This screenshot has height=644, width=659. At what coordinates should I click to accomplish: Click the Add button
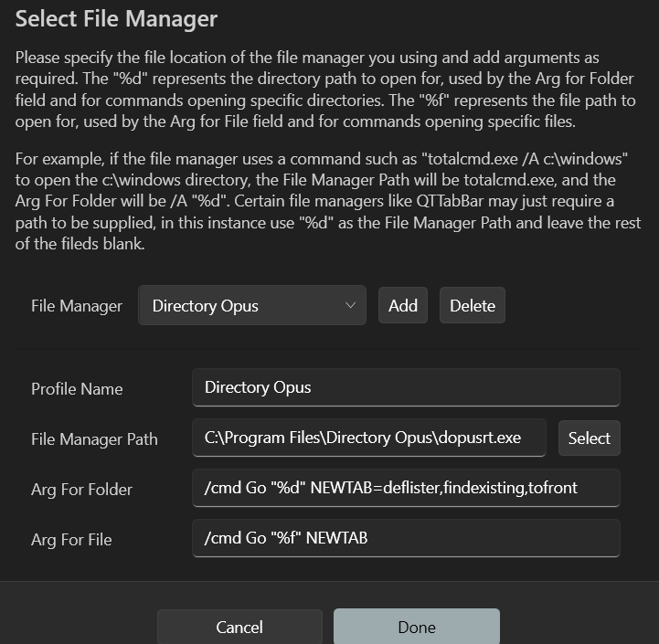tap(403, 305)
